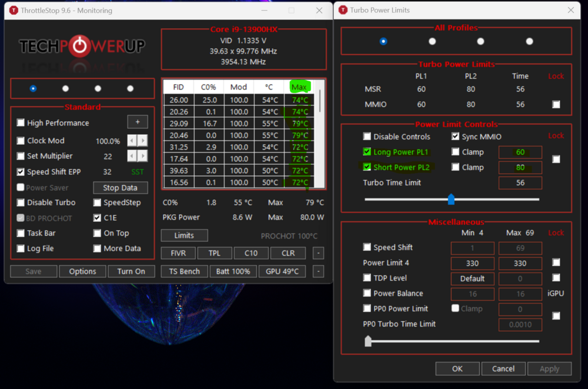Open the FIVR settings window
The height and width of the screenshot is (389, 588).
pos(178,253)
